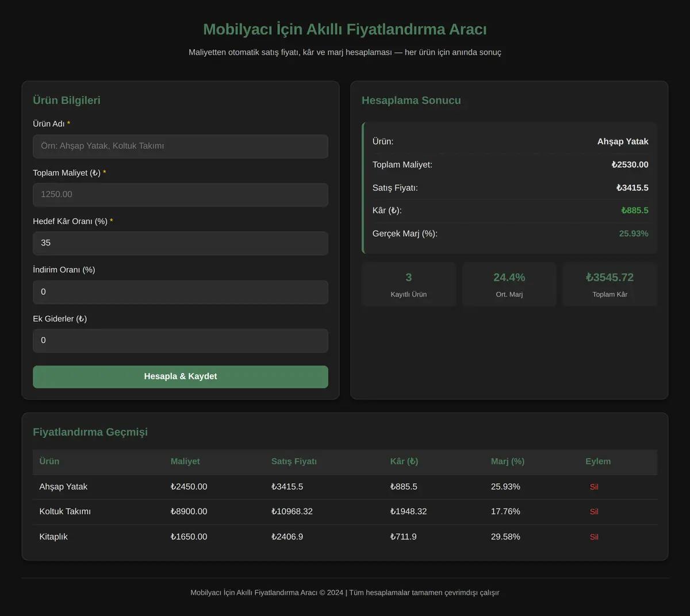Click Sil for the Kitaplık row
Image resolution: width=690 pixels, height=616 pixels.
click(594, 537)
